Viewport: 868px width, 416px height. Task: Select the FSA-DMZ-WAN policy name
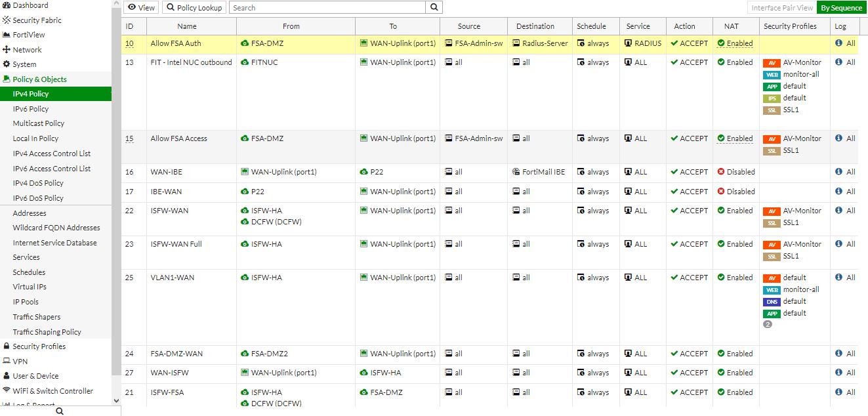[176, 354]
